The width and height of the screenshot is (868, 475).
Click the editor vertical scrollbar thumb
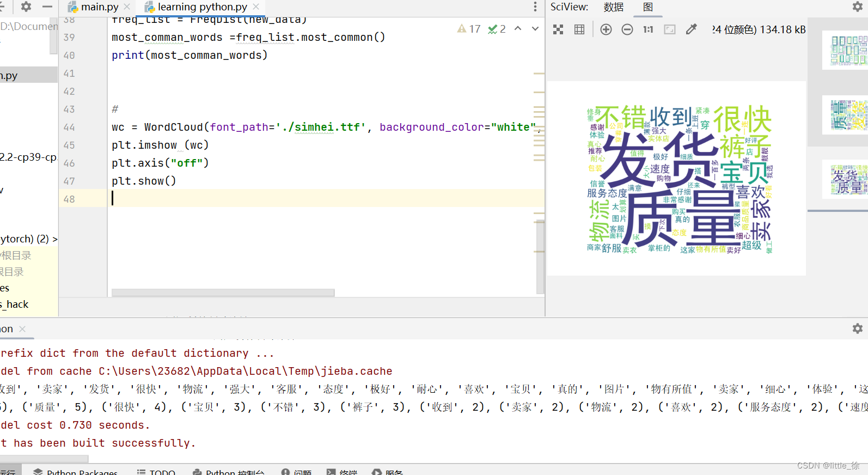point(540,256)
